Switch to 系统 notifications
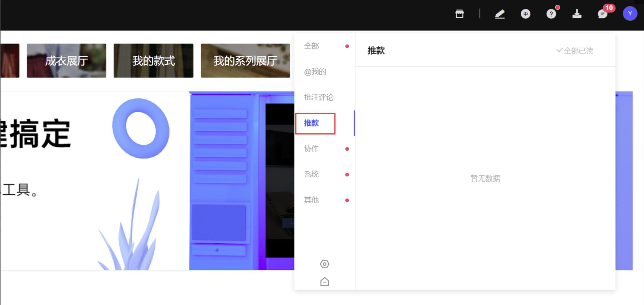Viewport: 644px width, 305px height. tap(312, 174)
